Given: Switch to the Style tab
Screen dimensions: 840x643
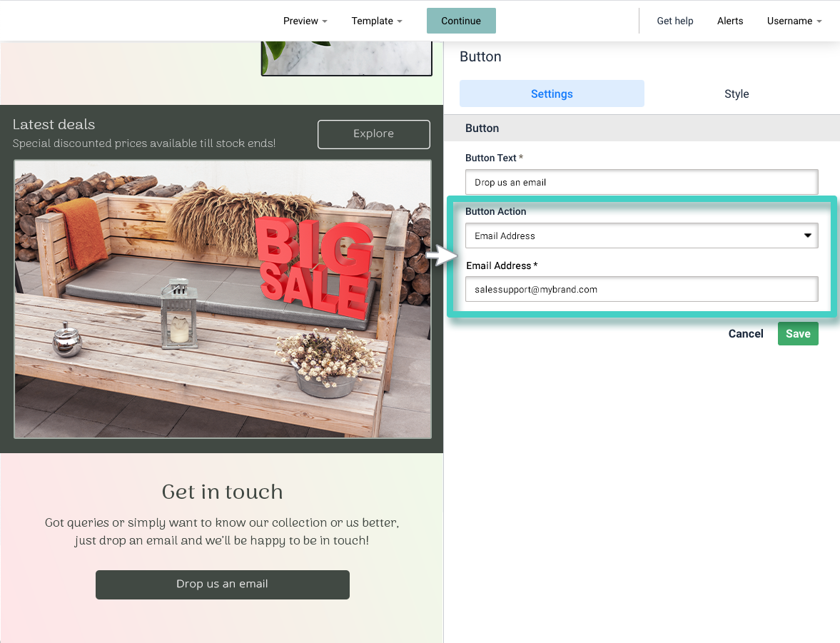Looking at the screenshot, I should point(736,93).
